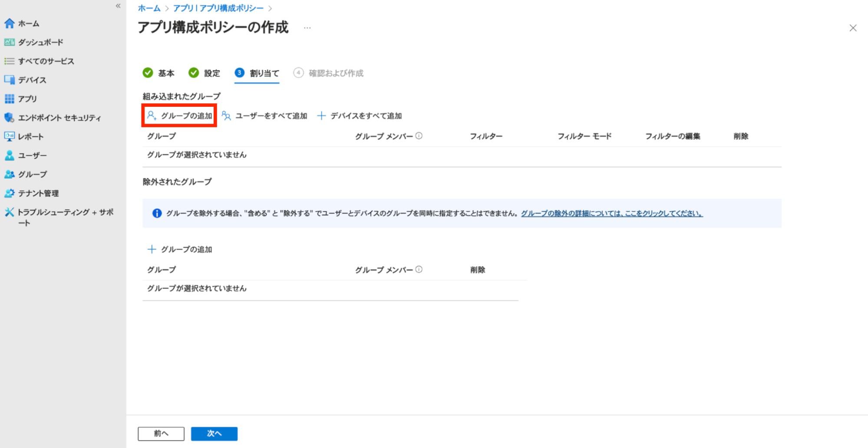Switch to the 設定 step tab
Image resolution: width=868 pixels, height=448 pixels.
(x=205, y=73)
